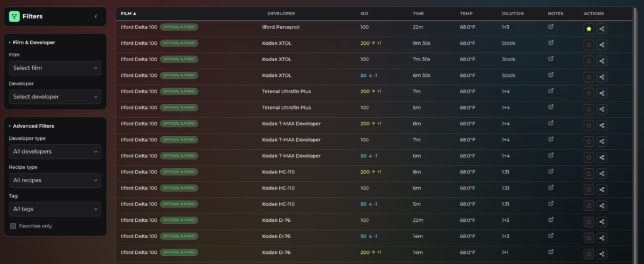Open notes link for Kodak XTOL 9m 30s
The height and width of the screenshot is (264, 644).
click(551, 43)
